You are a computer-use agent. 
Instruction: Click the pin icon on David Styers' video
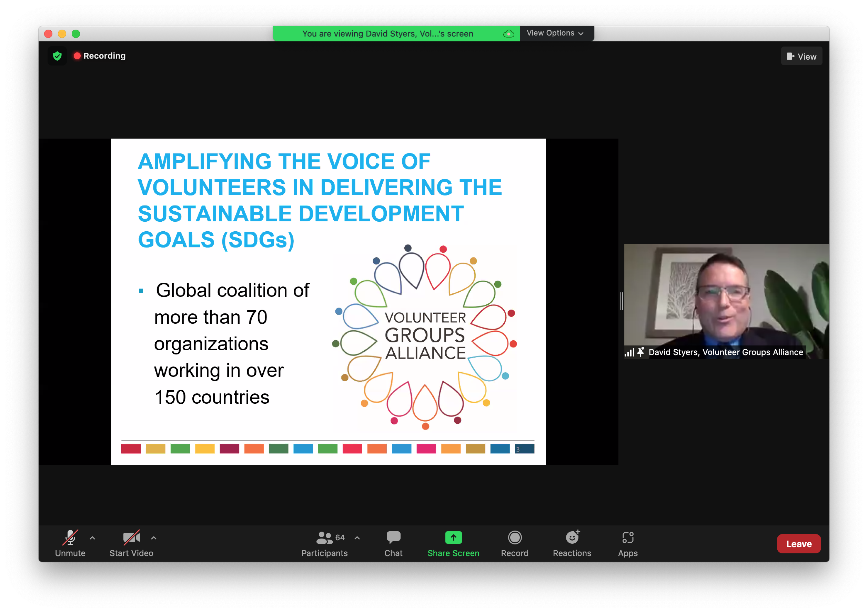point(640,352)
